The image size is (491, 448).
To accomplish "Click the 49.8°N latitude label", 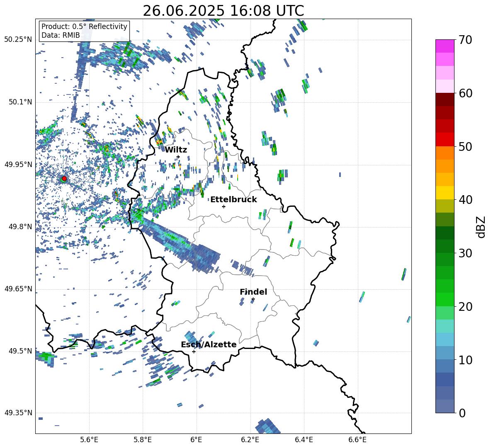I will [x=20, y=227].
